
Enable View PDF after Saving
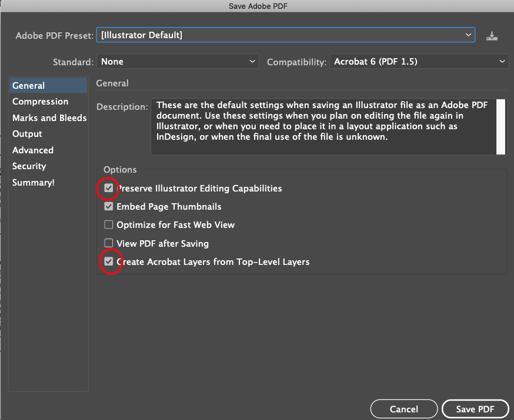108,243
